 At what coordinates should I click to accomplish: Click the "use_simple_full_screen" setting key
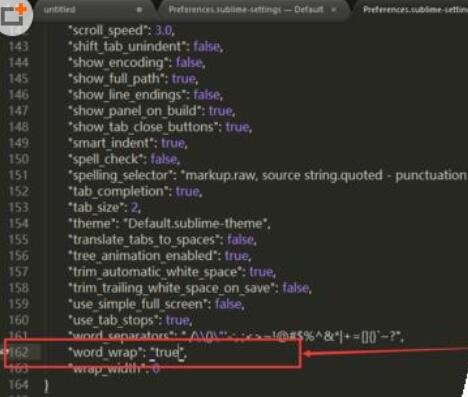click(139, 304)
